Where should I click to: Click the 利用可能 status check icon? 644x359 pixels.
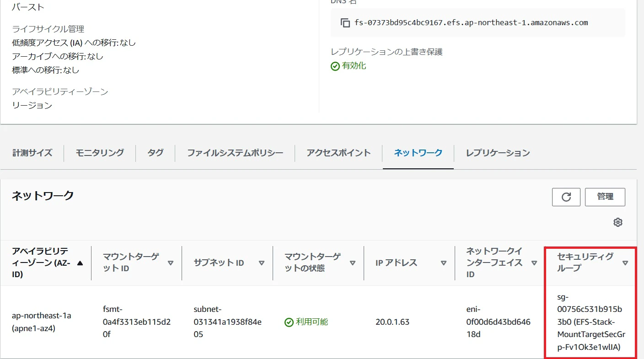289,322
